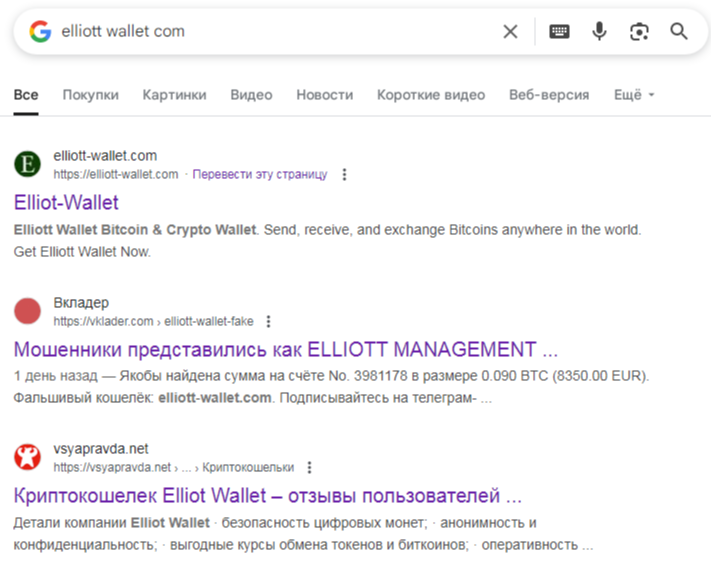711x578 pixels.
Task: Switch to the Новости tab
Action: point(324,95)
